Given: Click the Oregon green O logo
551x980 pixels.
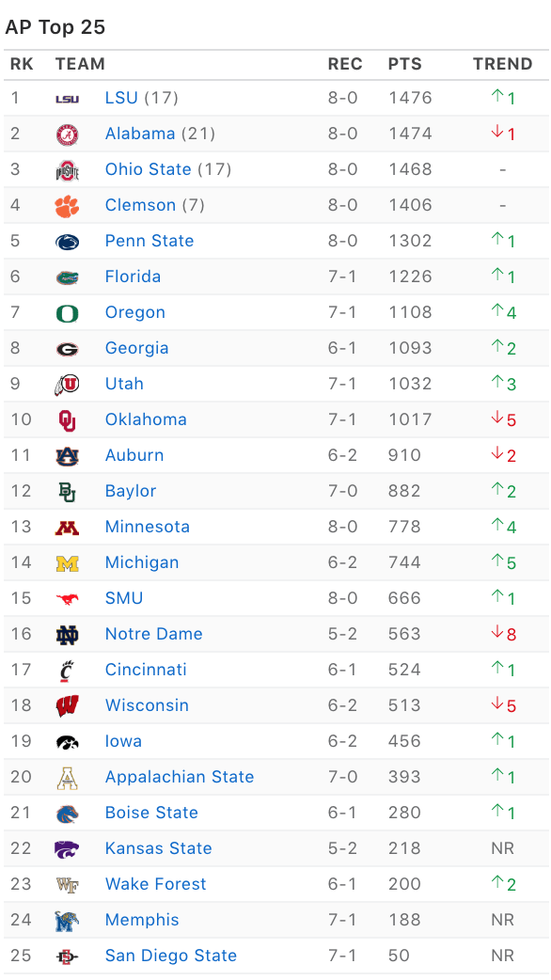Looking at the screenshot, I should (67, 313).
